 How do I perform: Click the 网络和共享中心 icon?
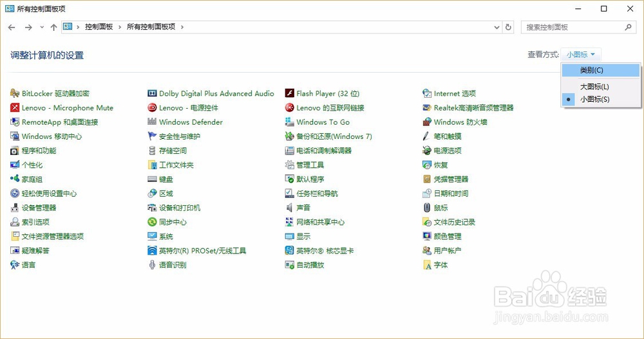[x=290, y=222]
